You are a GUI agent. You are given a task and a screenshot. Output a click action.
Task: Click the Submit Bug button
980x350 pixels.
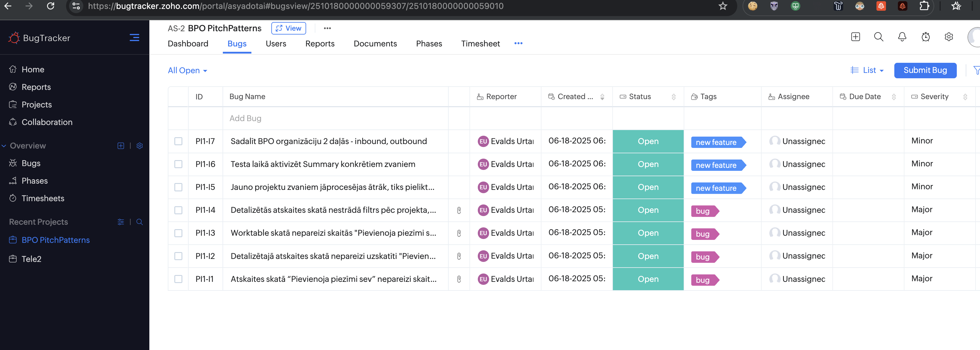coord(925,70)
